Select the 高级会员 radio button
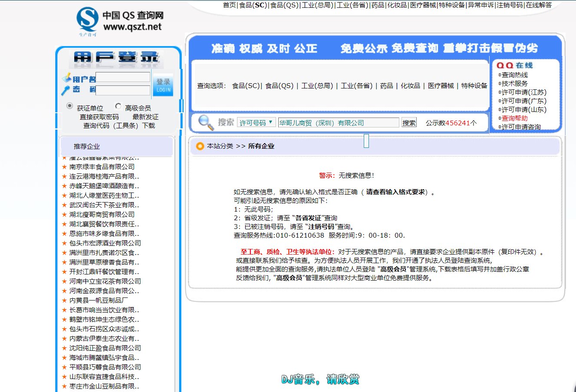Viewport: 576px width, 392px height. pos(118,106)
